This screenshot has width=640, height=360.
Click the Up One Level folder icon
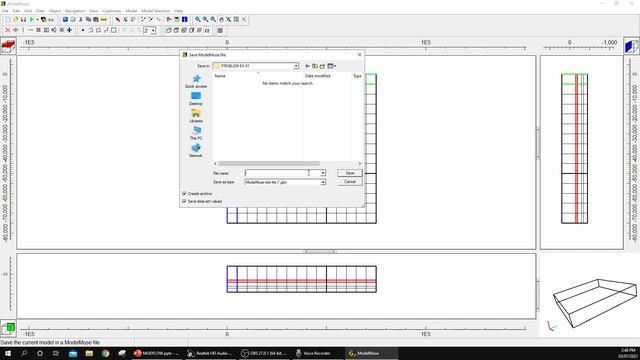click(315, 66)
